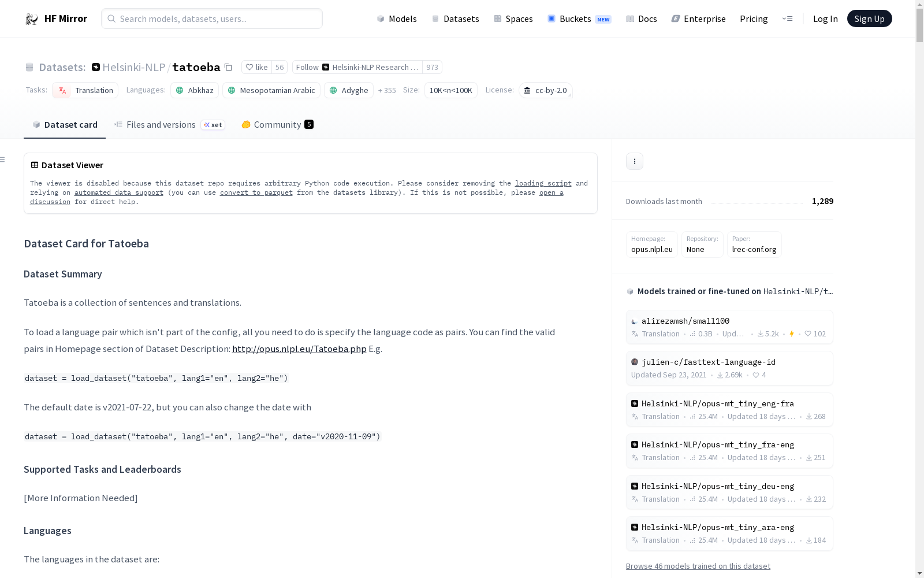Open Buckets in the top navigation

579,19
